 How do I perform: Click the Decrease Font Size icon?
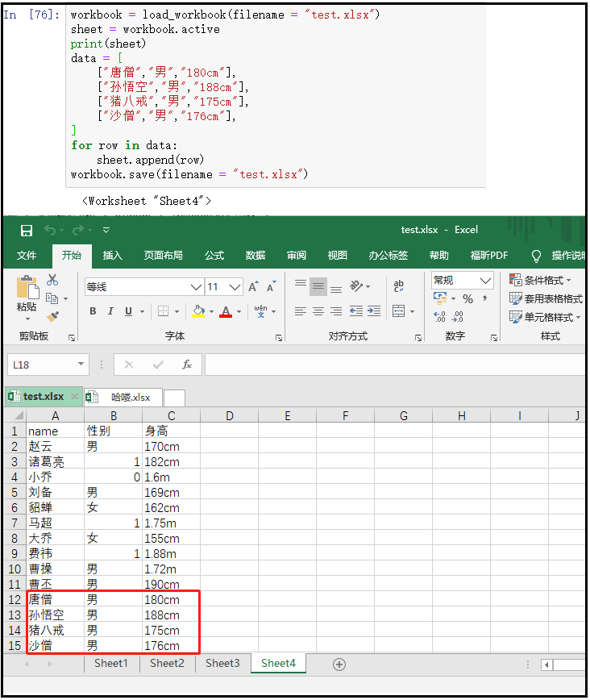pos(272,287)
